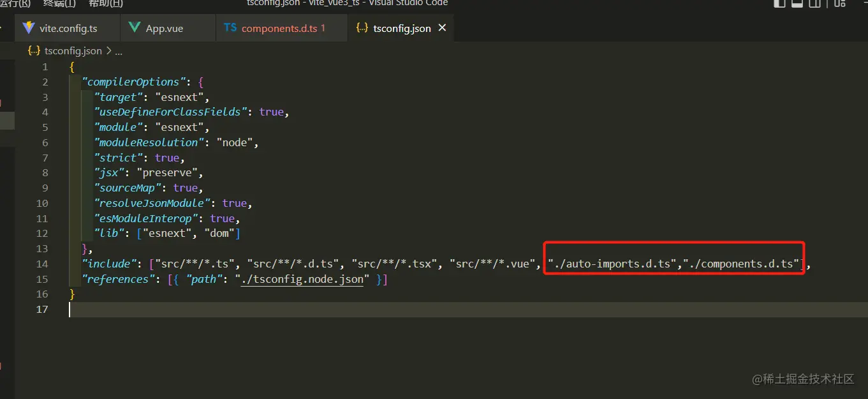Switch to the vite.config.ts tab
This screenshot has height=399, width=868.
coord(68,29)
